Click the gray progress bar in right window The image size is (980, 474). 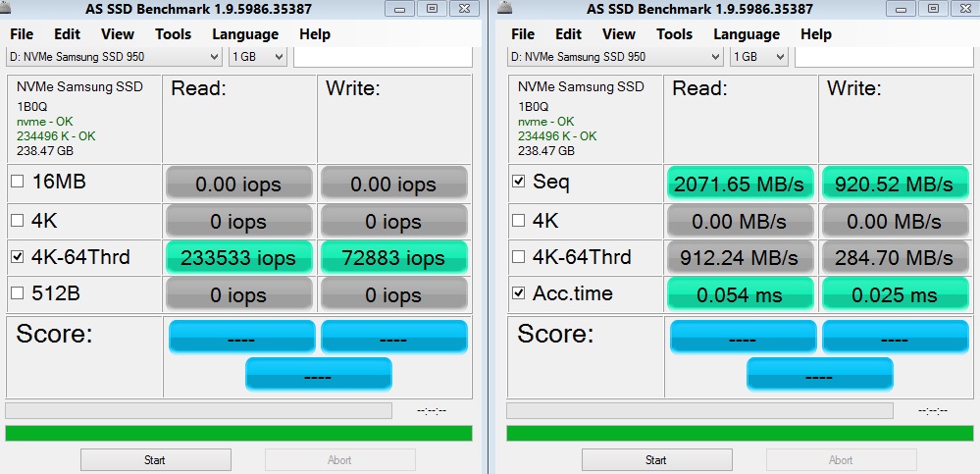[700, 411]
